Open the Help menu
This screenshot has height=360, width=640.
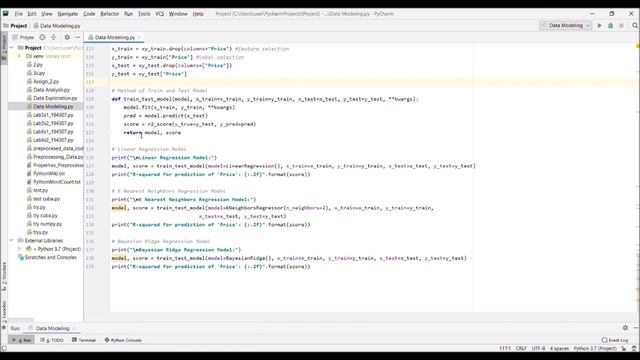(x=198, y=13)
